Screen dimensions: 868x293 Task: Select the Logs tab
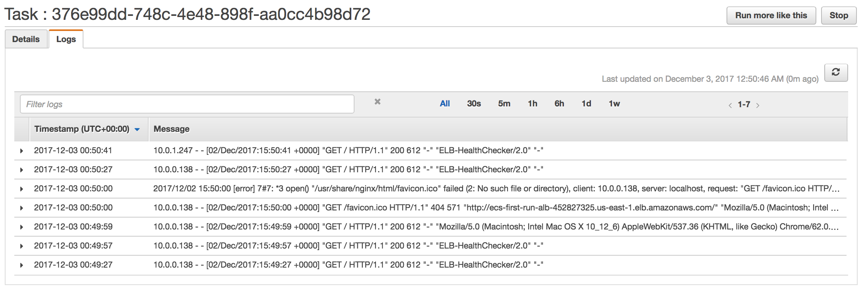[66, 39]
